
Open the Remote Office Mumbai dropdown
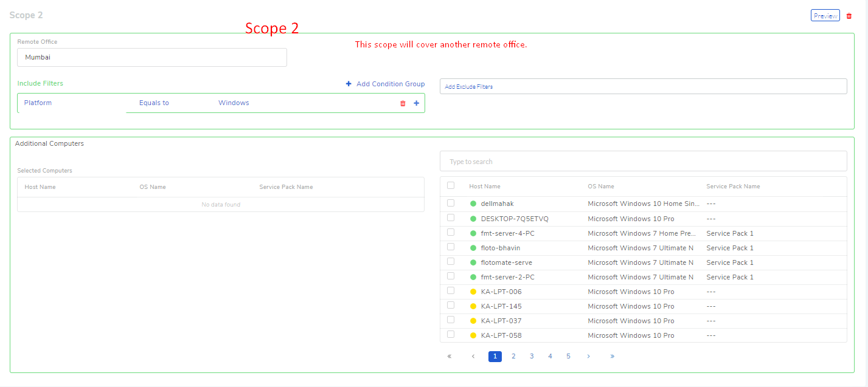pos(152,57)
